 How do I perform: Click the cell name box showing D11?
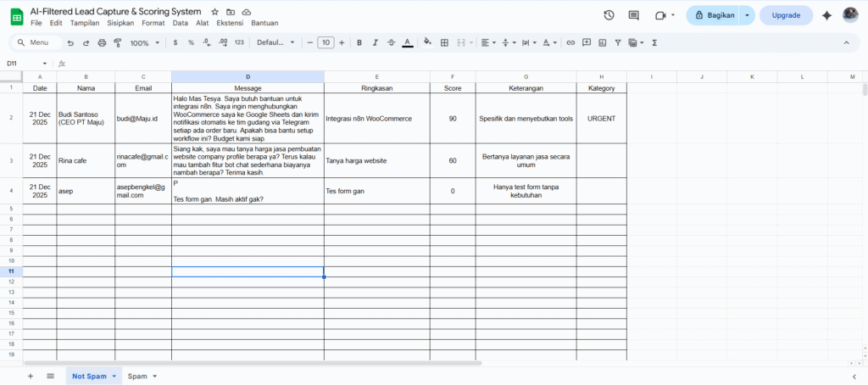tap(25, 64)
